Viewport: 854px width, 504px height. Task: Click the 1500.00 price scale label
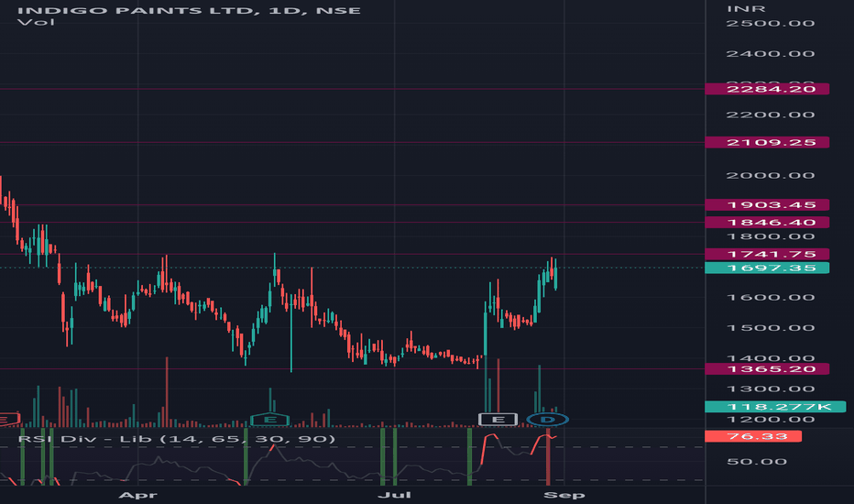click(770, 328)
